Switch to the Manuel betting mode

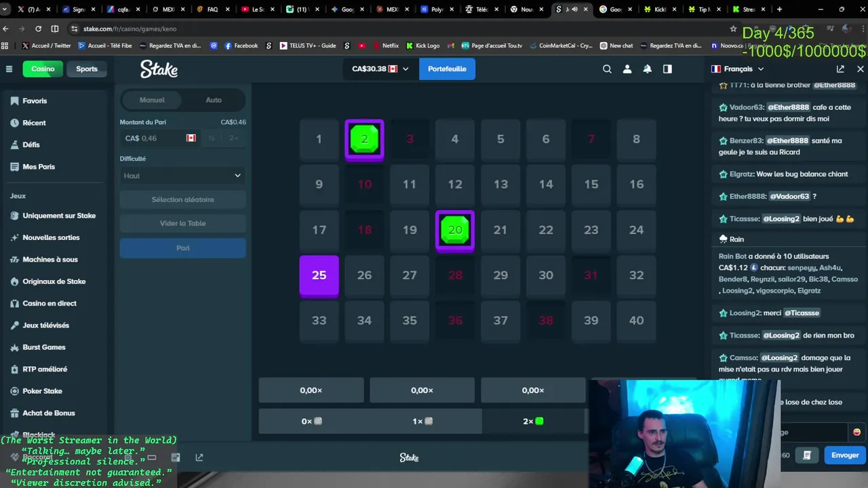[x=152, y=100]
